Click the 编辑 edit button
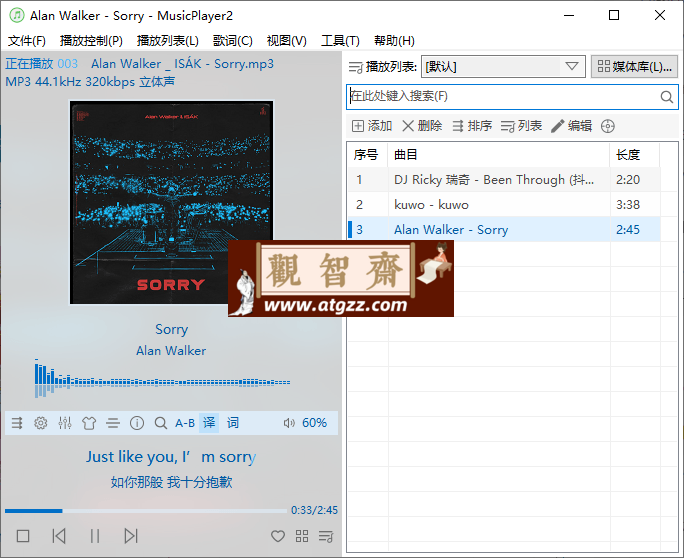The width and height of the screenshot is (684, 558). tap(572, 126)
